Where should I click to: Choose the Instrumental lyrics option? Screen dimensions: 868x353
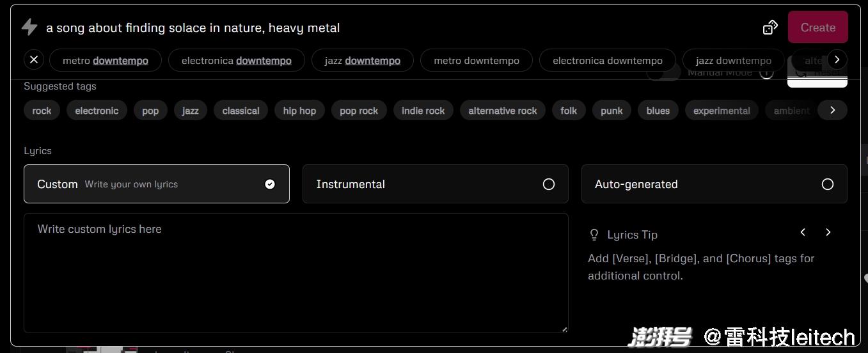(435, 184)
